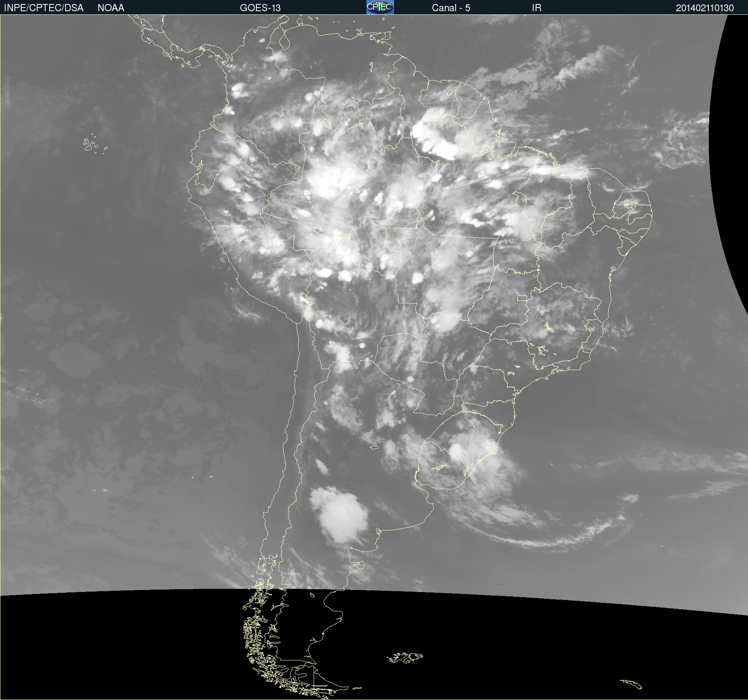
Task: Click the CPTEC logo in the header
Action: pyautogui.click(x=380, y=7)
